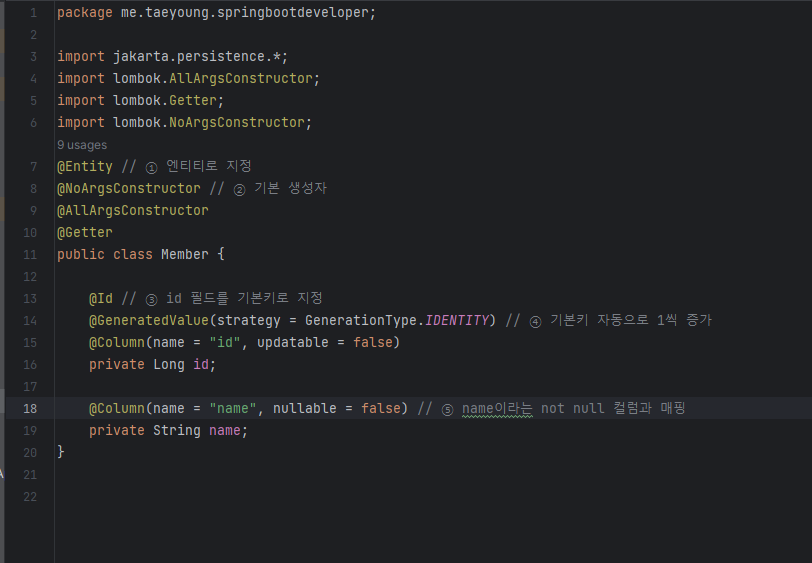Click the public keyword on line 11
This screenshot has height=563, width=812.
point(81,255)
